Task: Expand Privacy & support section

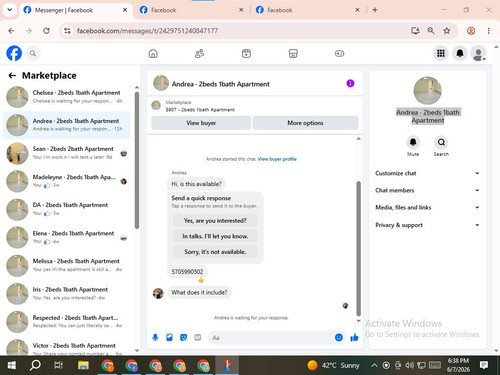Action: coord(428,225)
